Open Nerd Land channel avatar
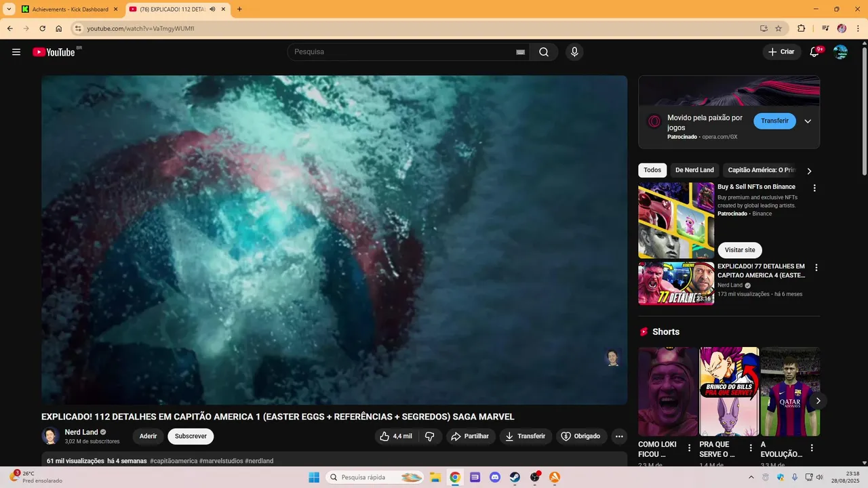The image size is (868, 488). (50, 436)
